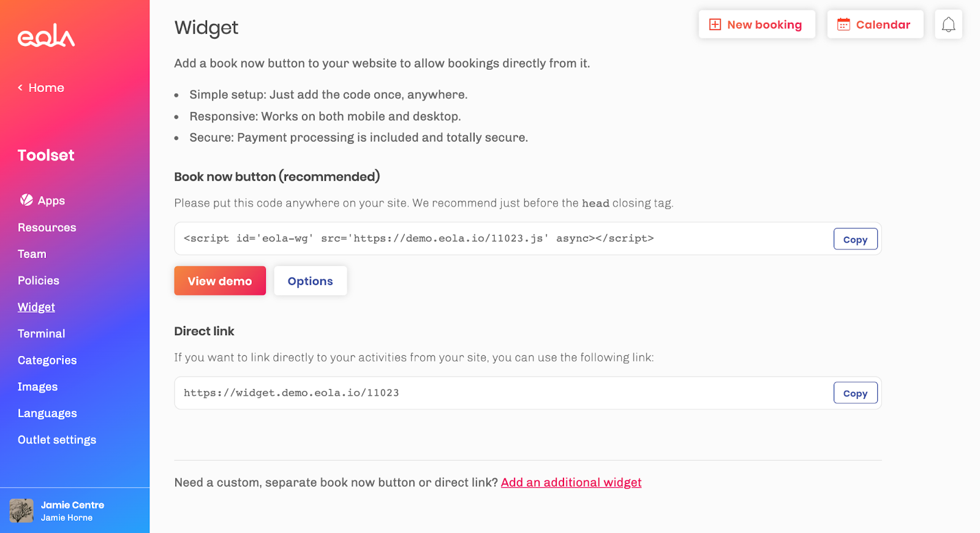
Task: Click the Home link in sidebar
Action: click(x=46, y=88)
